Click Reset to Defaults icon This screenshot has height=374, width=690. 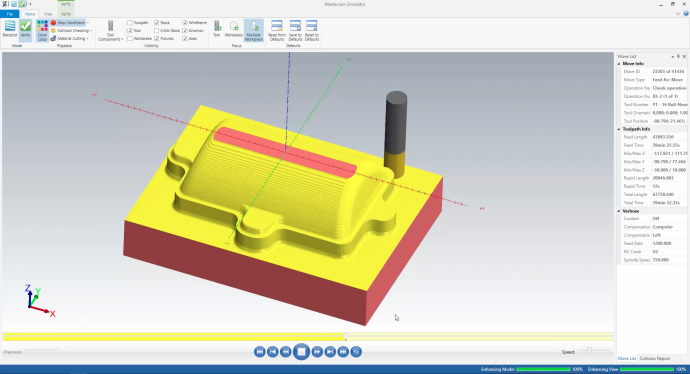312,31
